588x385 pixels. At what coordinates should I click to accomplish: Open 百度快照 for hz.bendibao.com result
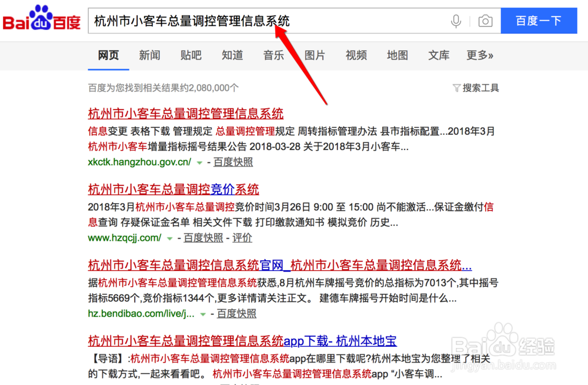[x=236, y=313]
